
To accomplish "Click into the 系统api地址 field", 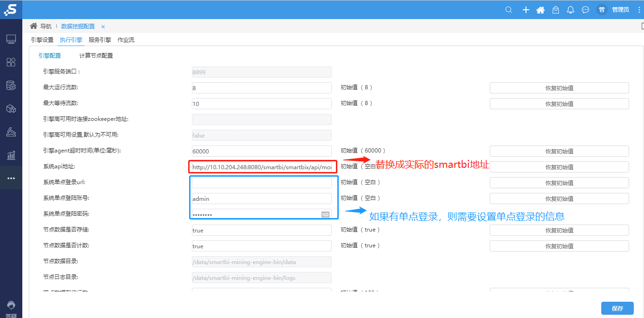I will click(263, 167).
